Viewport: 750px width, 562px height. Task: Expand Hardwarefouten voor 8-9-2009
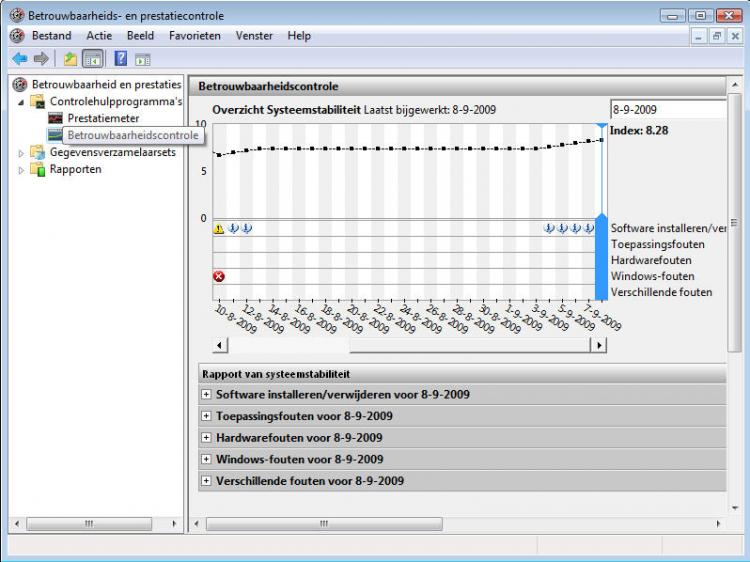[x=206, y=437]
